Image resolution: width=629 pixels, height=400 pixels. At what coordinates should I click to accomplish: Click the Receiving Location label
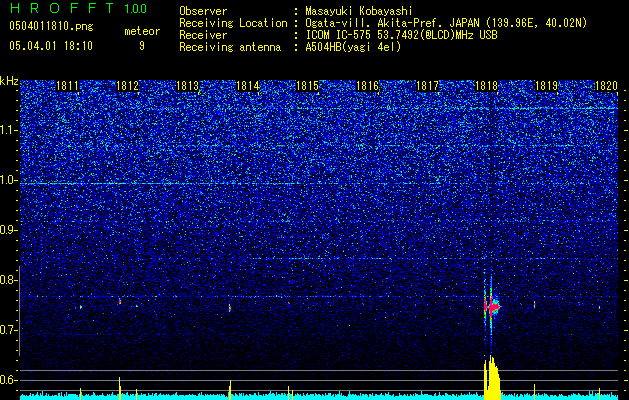(233, 23)
